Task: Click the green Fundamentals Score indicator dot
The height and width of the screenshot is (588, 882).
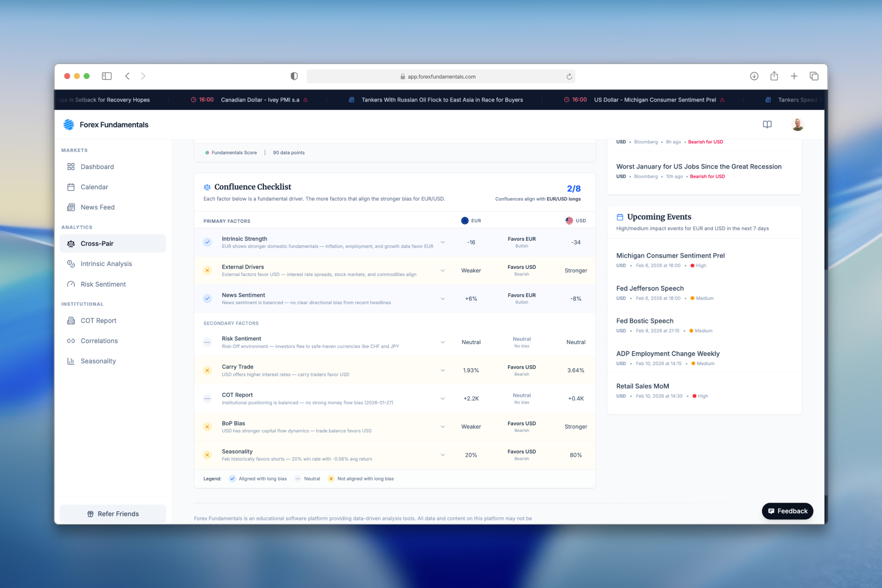Action: point(207,152)
